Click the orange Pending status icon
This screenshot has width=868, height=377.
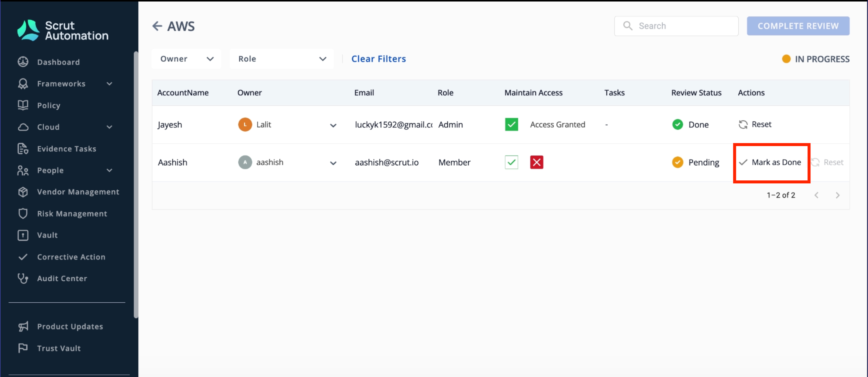pyautogui.click(x=677, y=162)
